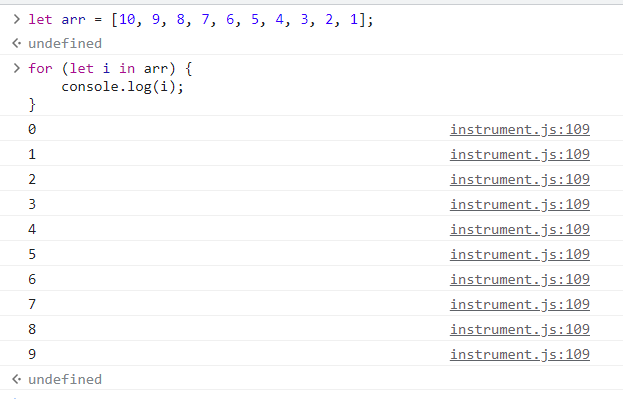The width and height of the screenshot is (623, 399).
Task: Click the logged value 9
Action: pos(32,355)
